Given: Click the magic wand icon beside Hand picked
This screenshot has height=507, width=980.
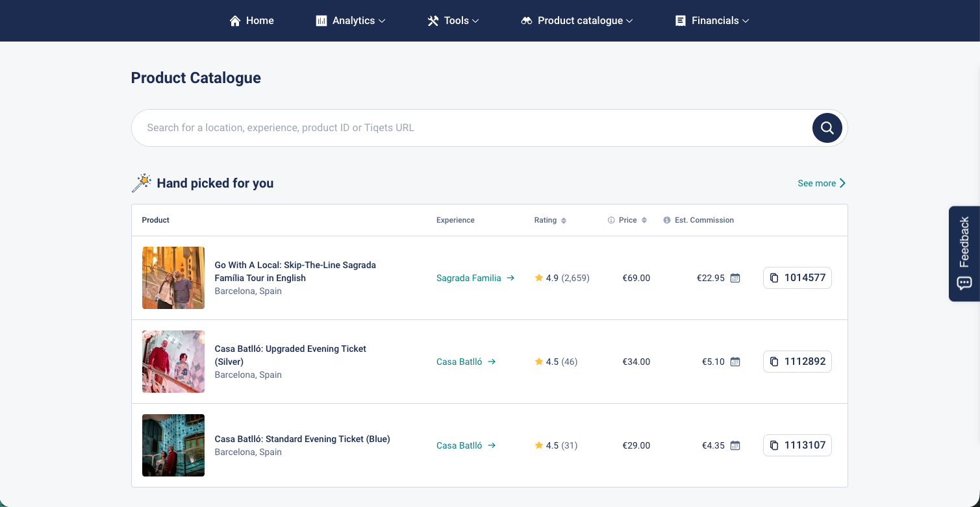Looking at the screenshot, I should coord(142,183).
